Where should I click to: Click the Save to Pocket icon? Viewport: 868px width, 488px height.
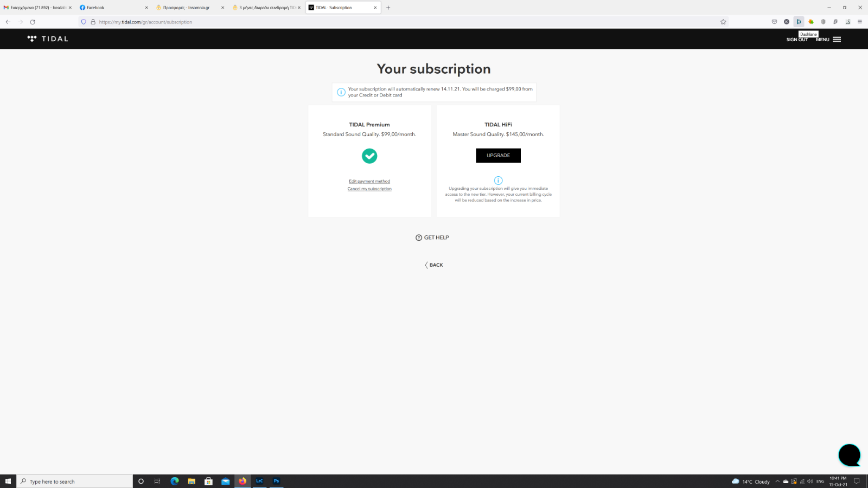pos(774,22)
